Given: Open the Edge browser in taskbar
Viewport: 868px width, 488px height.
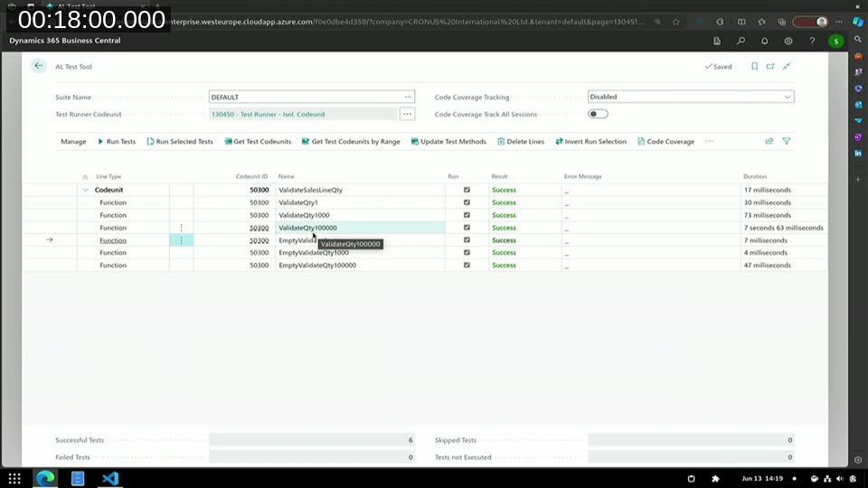Looking at the screenshot, I should click(45, 478).
